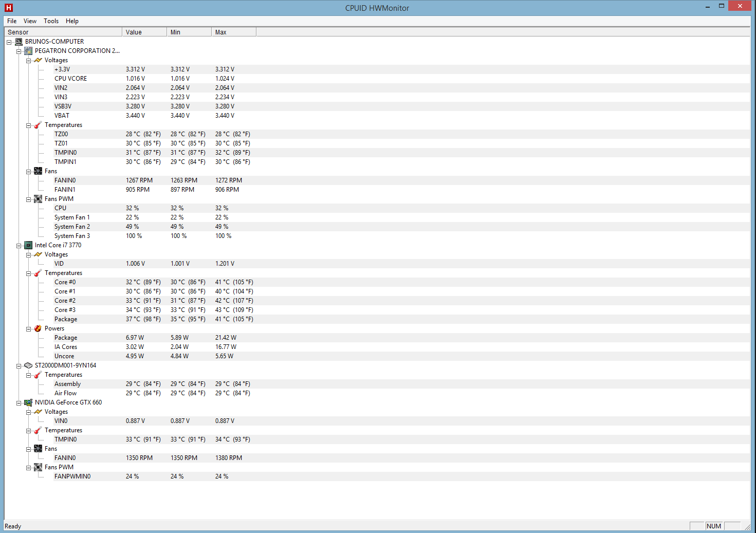Image resolution: width=756 pixels, height=533 pixels.
Task: Open the Help menu
Action: point(72,21)
